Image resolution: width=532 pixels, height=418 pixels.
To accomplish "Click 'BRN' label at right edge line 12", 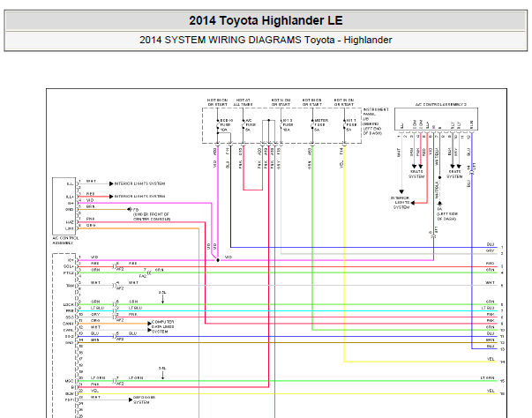I will coord(491,340).
